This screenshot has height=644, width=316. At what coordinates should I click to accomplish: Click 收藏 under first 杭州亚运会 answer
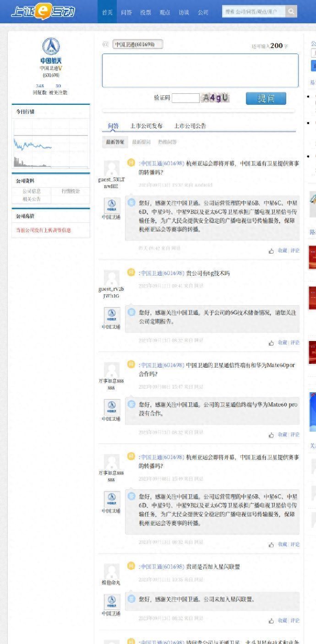[283, 251]
